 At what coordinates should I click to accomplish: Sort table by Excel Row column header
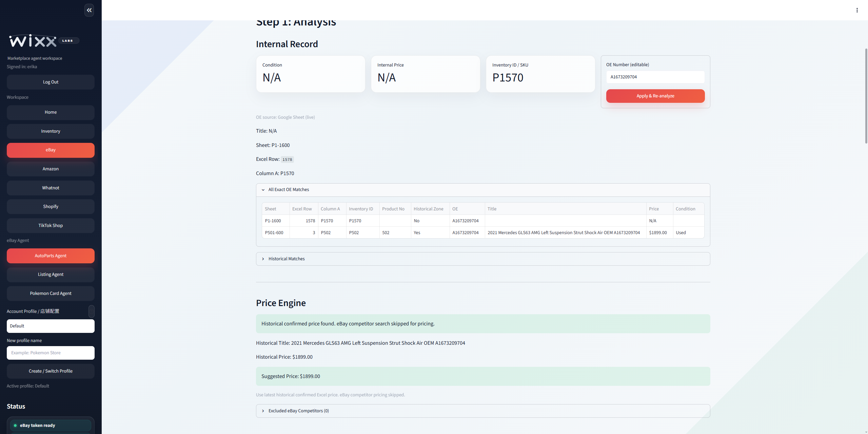tap(304, 209)
